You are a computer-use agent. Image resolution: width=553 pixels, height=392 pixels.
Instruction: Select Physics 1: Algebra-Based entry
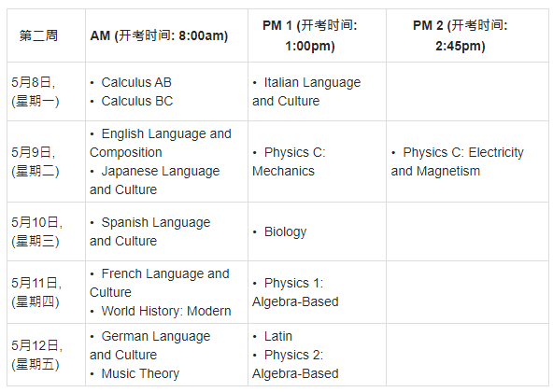tap(295, 292)
